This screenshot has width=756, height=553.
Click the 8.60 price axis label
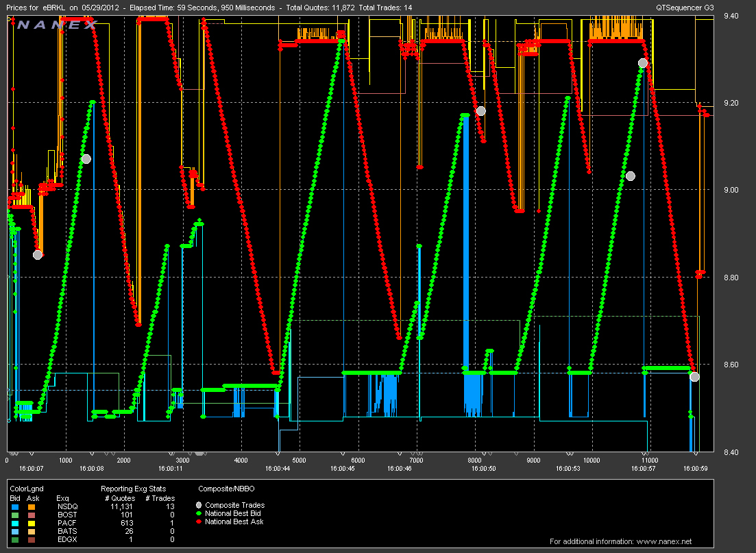pos(732,365)
